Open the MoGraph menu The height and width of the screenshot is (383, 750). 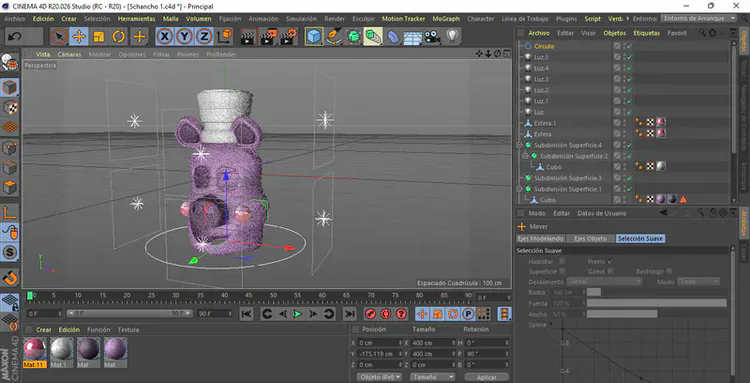(x=446, y=19)
